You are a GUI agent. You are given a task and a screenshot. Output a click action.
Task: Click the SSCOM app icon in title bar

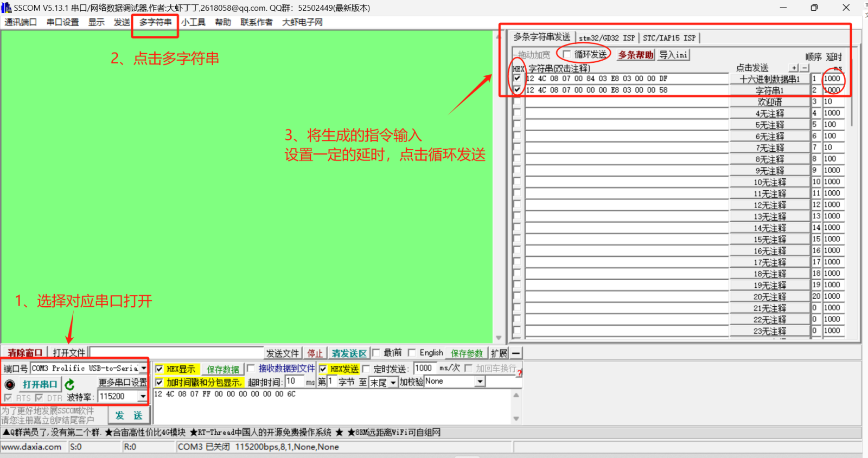point(7,8)
